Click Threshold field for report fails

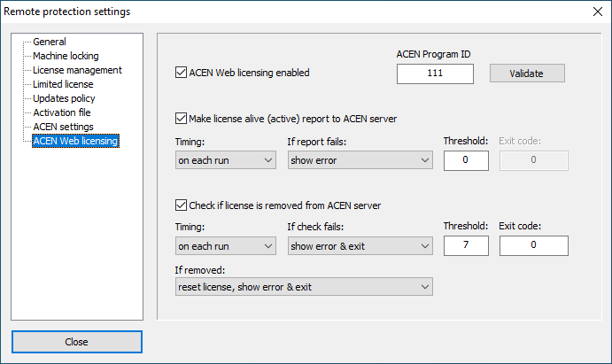[466, 160]
